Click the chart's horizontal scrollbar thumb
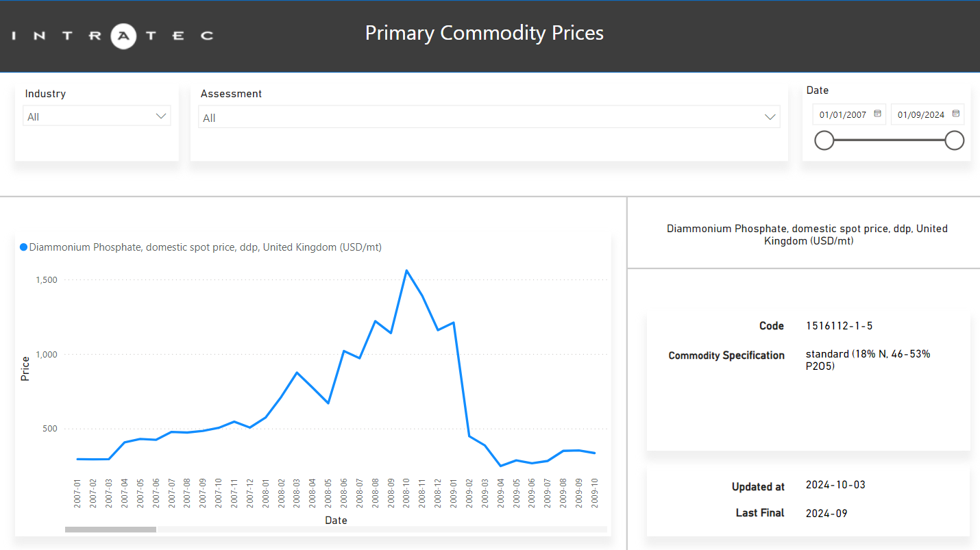The image size is (980, 550). (x=110, y=529)
